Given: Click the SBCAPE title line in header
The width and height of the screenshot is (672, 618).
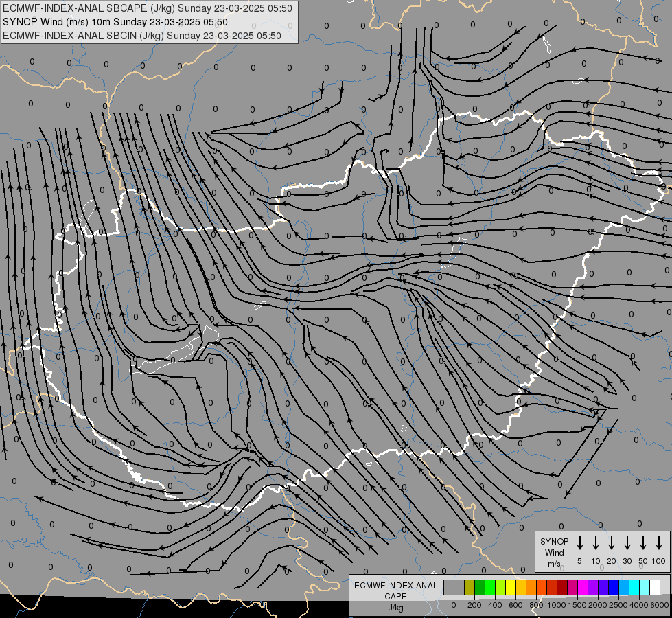Looking at the screenshot, I should coord(148,8).
